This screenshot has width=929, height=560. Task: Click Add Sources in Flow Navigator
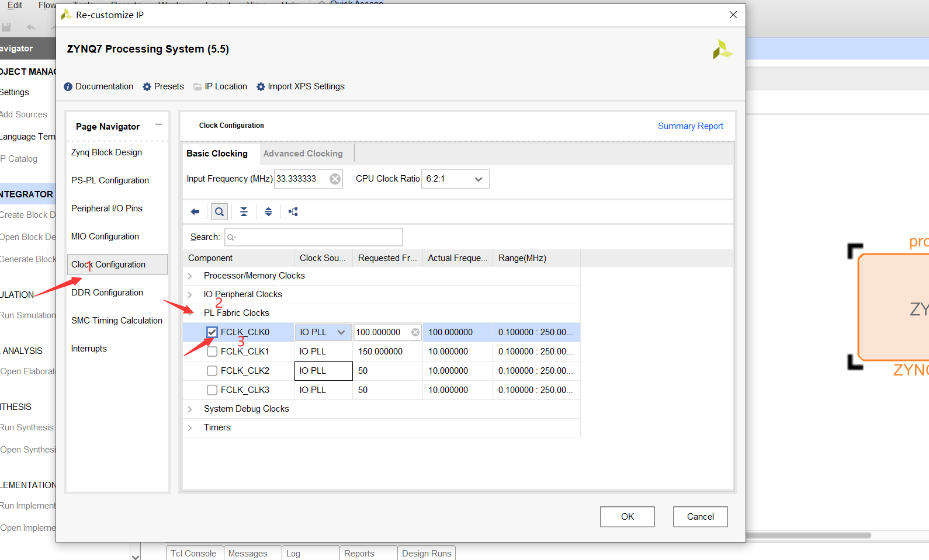tap(23, 114)
